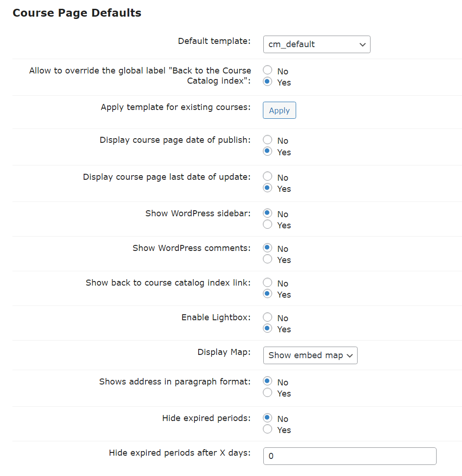
Task: Click "Display course page last date of update:" label
Action: (167, 177)
